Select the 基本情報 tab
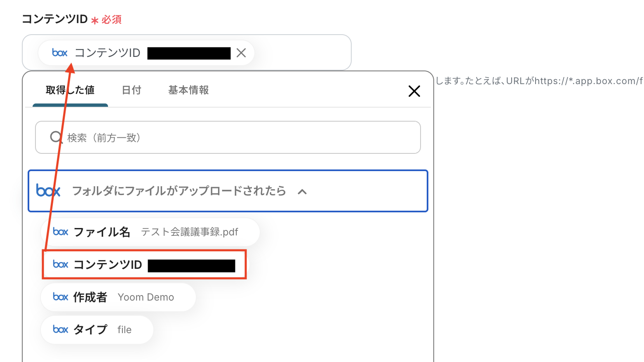The height and width of the screenshot is (362, 644). click(188, 90)
